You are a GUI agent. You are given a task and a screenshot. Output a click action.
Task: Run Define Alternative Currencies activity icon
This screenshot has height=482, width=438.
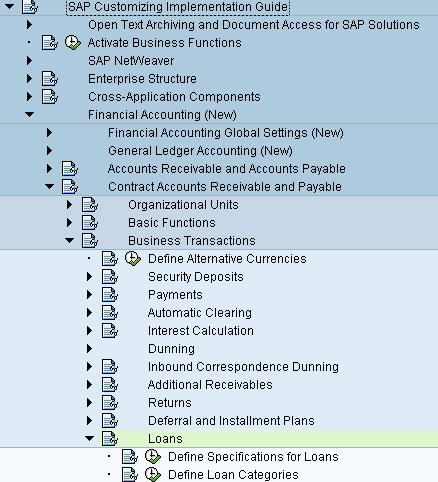pos(133,259)
